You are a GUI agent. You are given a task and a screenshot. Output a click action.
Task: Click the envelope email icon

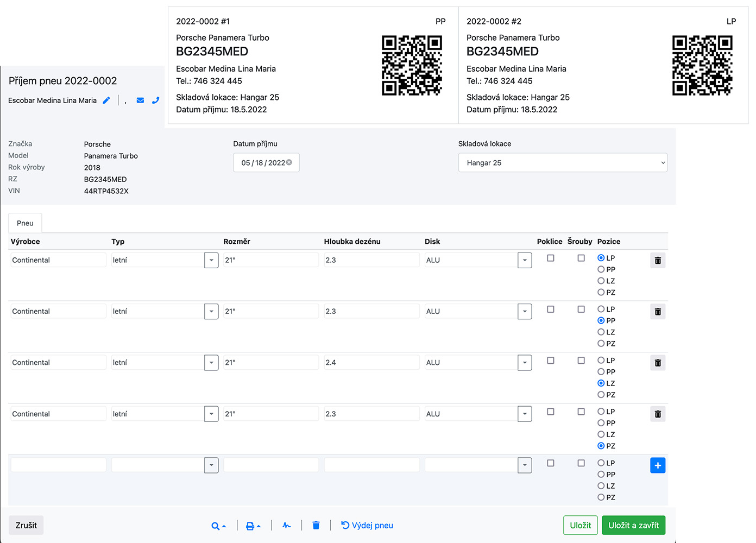(140, 100)
